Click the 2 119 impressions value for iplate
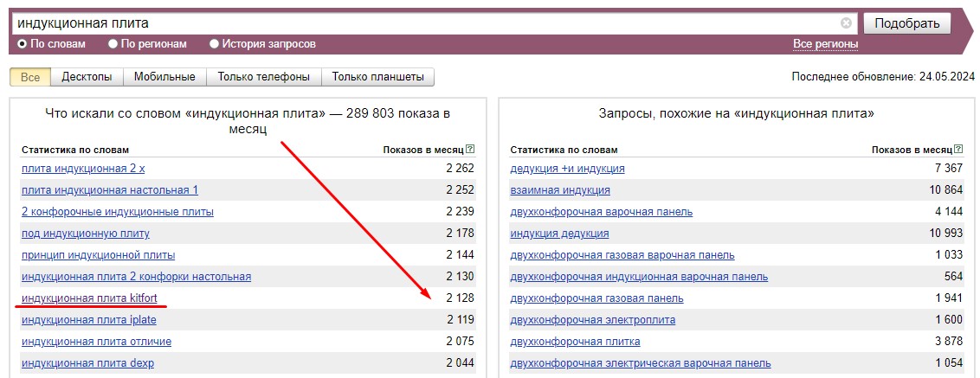This screenshot has width=980, height=378. [x=460, y=320]
